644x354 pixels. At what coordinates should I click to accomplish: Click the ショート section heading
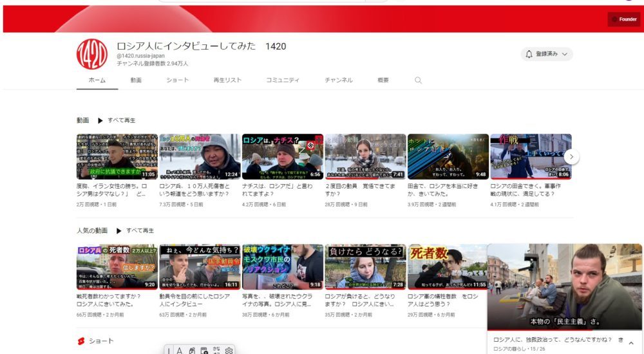click(x=101, y=341)
